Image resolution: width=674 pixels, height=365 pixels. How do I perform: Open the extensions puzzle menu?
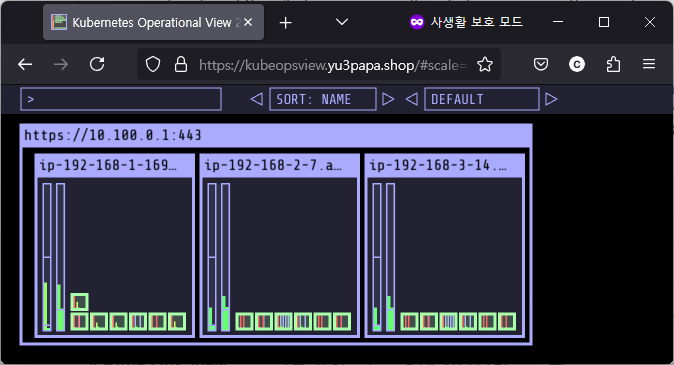click(x=613, y=64)
